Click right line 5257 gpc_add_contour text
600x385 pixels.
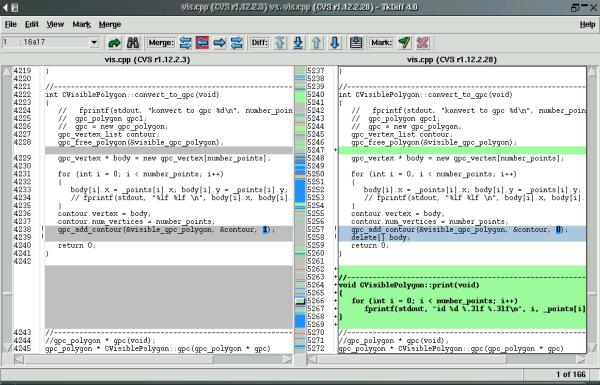pyautogui.click(x=460, y=230)
